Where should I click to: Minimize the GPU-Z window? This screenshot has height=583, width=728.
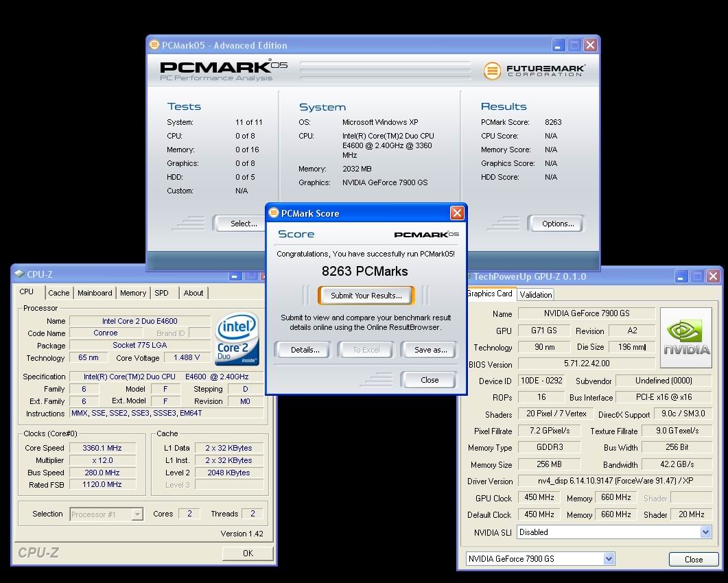[681, 276]
